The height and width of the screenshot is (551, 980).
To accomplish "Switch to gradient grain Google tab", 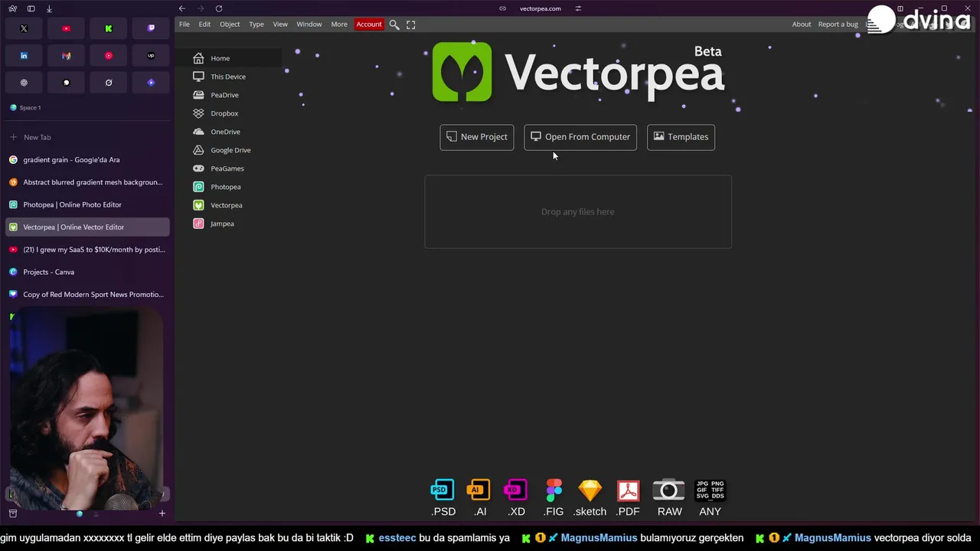I will coord(87,160).
